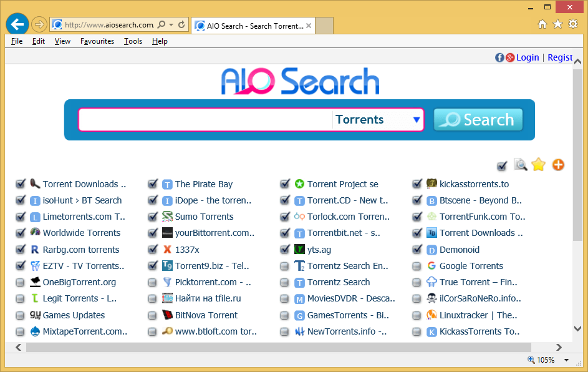
Task: Click the horizontal scroll right arrow
Action: (559, 347)
